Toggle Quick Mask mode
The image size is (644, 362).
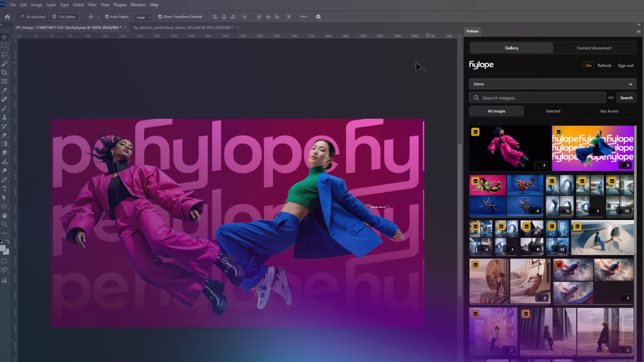pyautogui.click(x=4, y=261)
